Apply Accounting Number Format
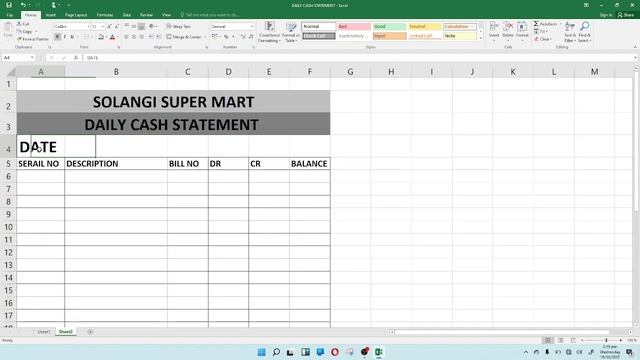The image size is (640, 360). (x=215, y=37)
